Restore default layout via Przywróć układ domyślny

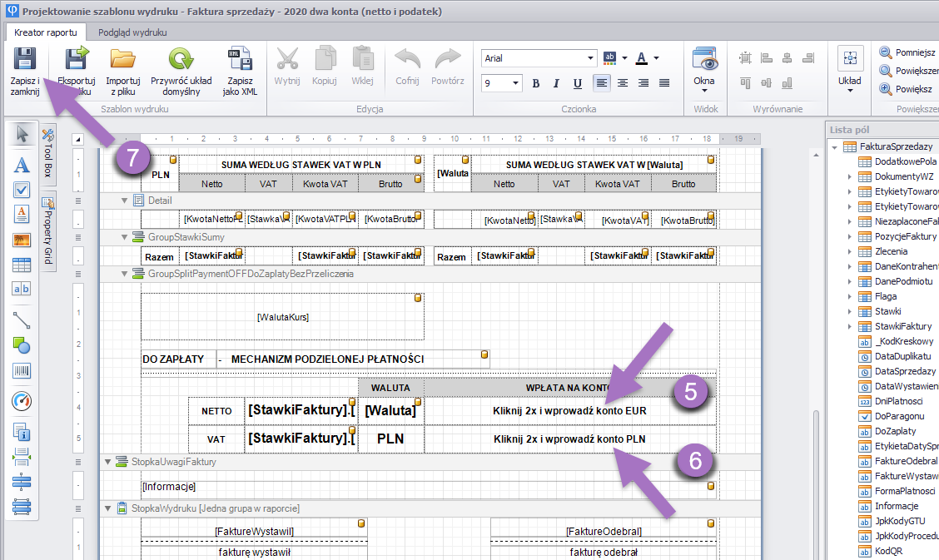(181, 72)
